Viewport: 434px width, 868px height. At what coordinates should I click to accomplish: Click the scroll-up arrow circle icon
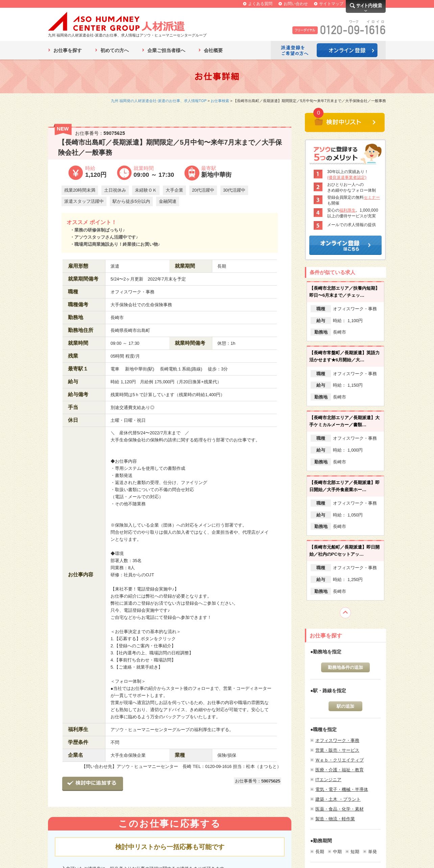point(345,612)
